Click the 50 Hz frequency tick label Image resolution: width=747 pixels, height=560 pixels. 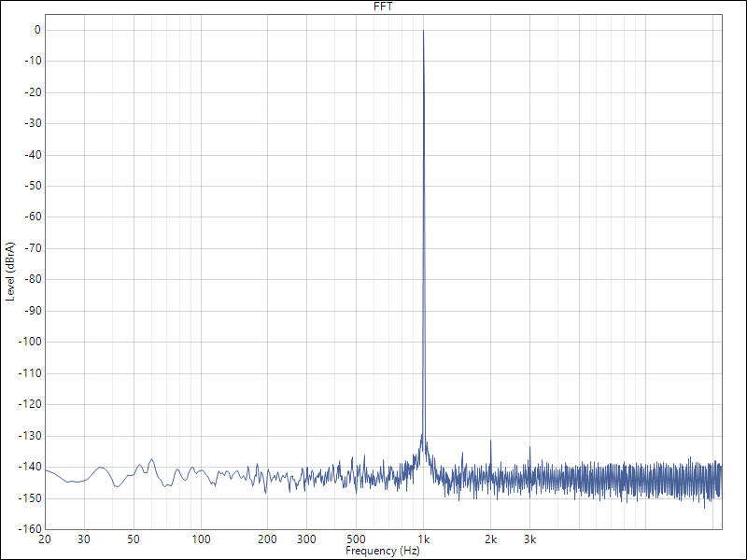click(x=134, y=539)
